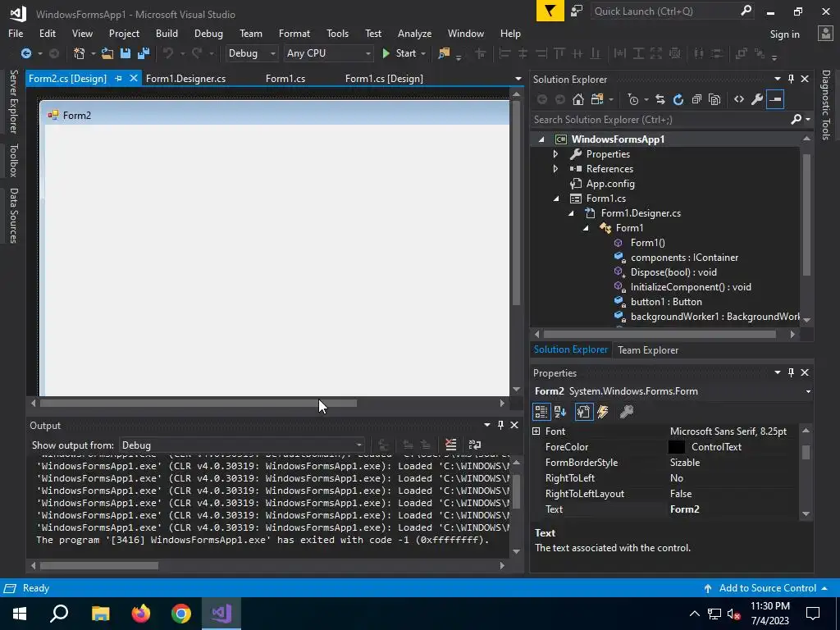Open the Find in Files toolbar icon
840x630 pixels.
(444, 53)
